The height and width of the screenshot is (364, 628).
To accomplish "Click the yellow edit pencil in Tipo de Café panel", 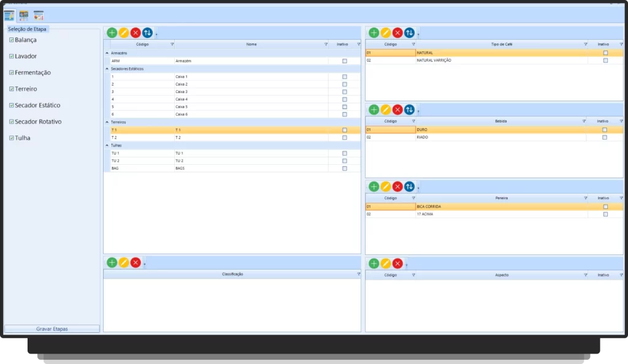I will point(386,32).
